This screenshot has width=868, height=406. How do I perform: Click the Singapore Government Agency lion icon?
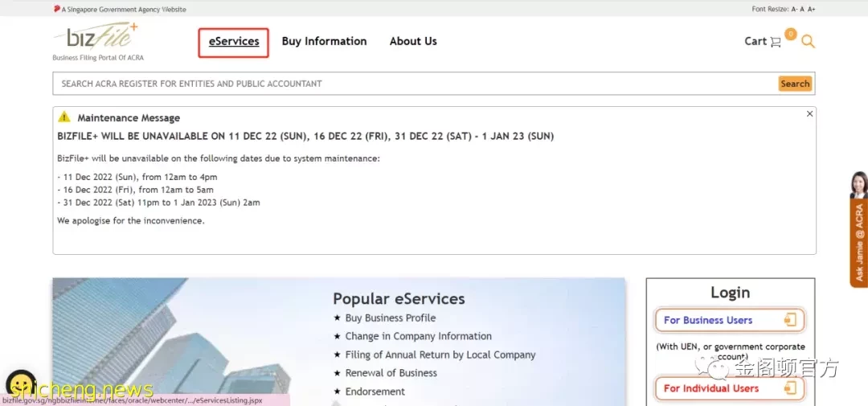coord(56,9)
